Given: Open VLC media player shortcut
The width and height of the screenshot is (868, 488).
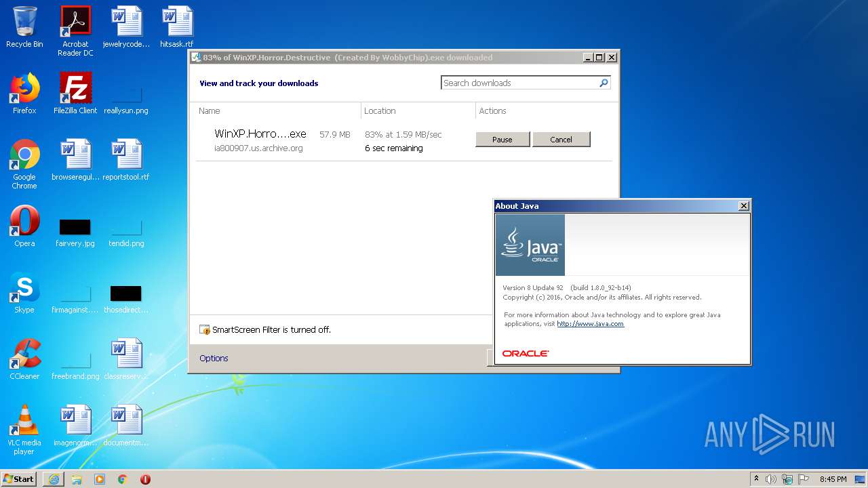Looking at the screenshot, I should coord(24,430).
